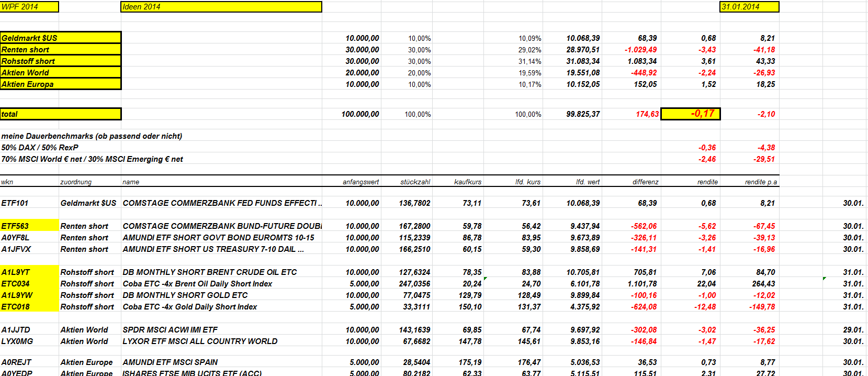Select the rendite p.a value '264,43'
This screenshot has height=376, width=868.
point(763,284)
